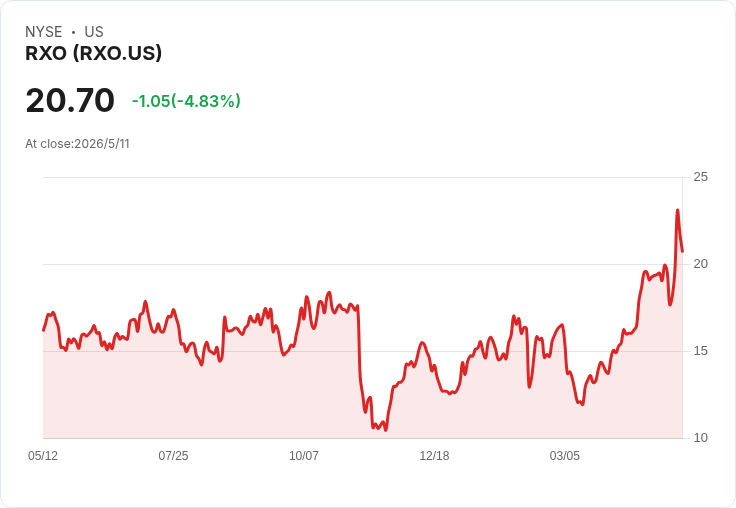The width and height of the screenshot is (736, 508).
Task: Click the 10 price label on the y-axis
Action: click(x=700, y=438)
